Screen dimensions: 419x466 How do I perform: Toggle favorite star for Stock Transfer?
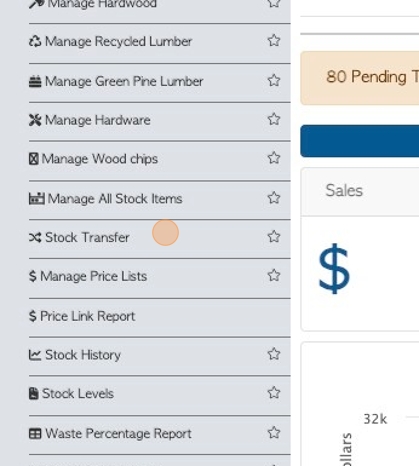coord(274,237)
